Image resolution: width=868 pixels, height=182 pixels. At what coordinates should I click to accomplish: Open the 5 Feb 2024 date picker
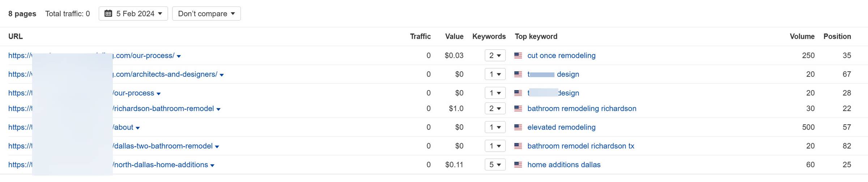[133, 14]
